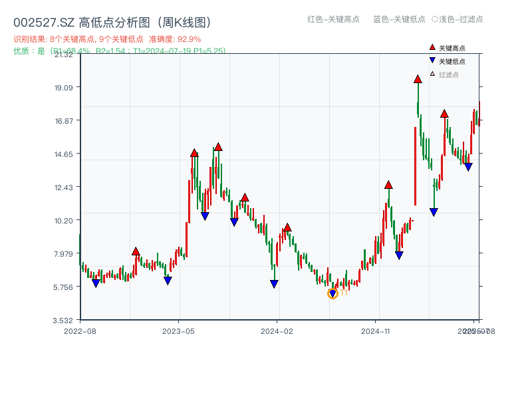Click the red high marker above the 2023-05 peak
The height and width of the screenshot is (399, 532).
tap(194, 152)
